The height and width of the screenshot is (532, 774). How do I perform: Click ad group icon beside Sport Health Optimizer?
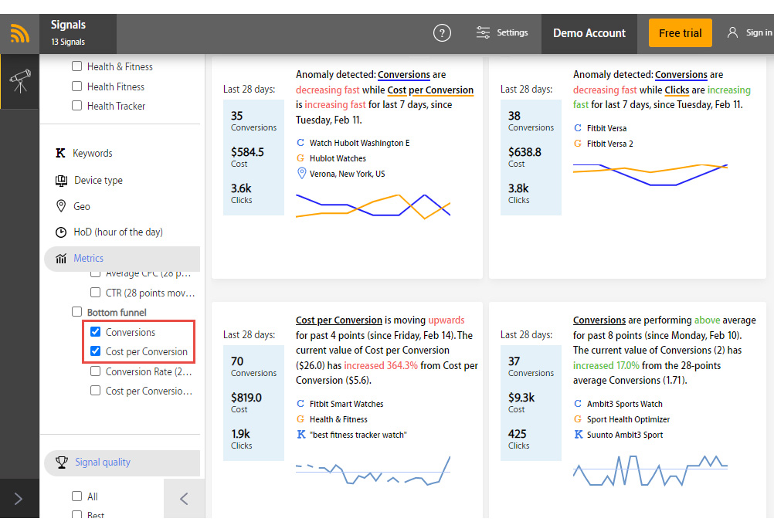click(578, 419)
